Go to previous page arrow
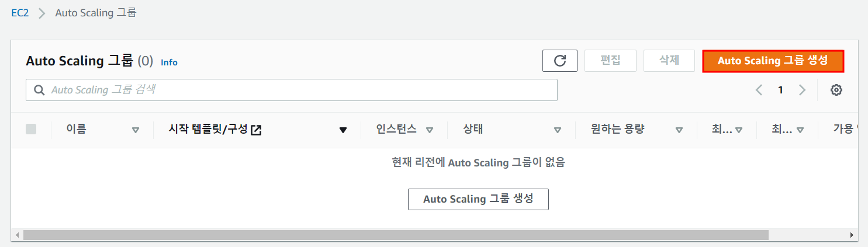868x247 pixels. coord(759,90)
